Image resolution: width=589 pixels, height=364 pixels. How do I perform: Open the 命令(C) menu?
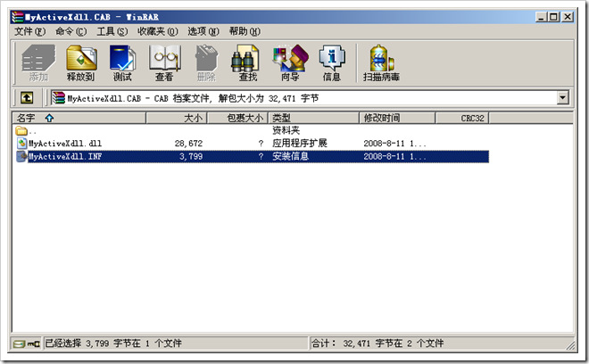[x=71, y=31]
